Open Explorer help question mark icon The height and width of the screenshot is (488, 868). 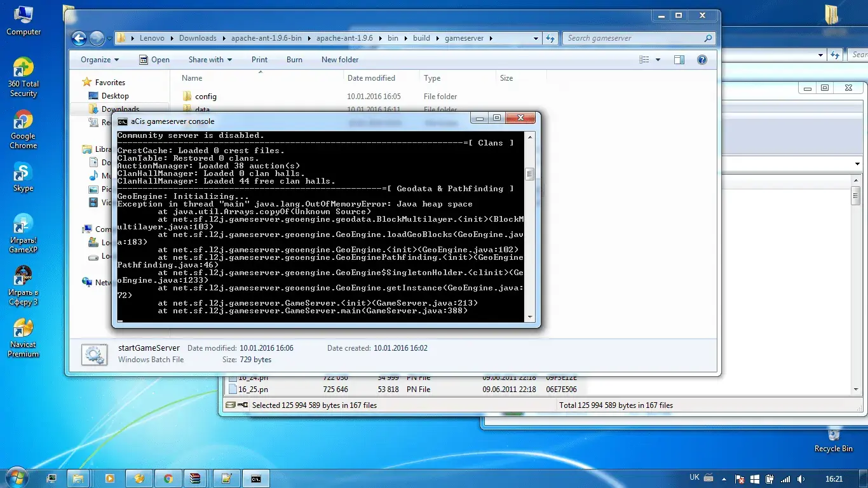[x=702, y=60]
